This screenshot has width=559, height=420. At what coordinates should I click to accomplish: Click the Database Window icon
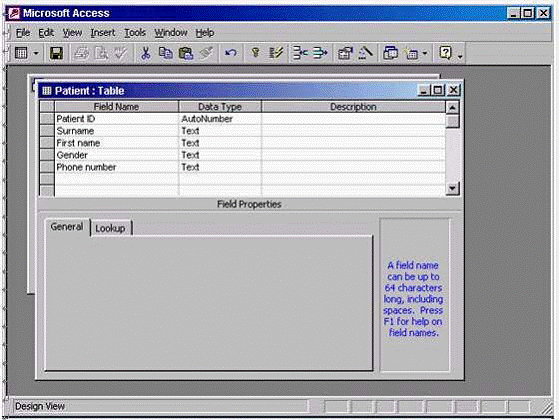(x=390, y=53)
